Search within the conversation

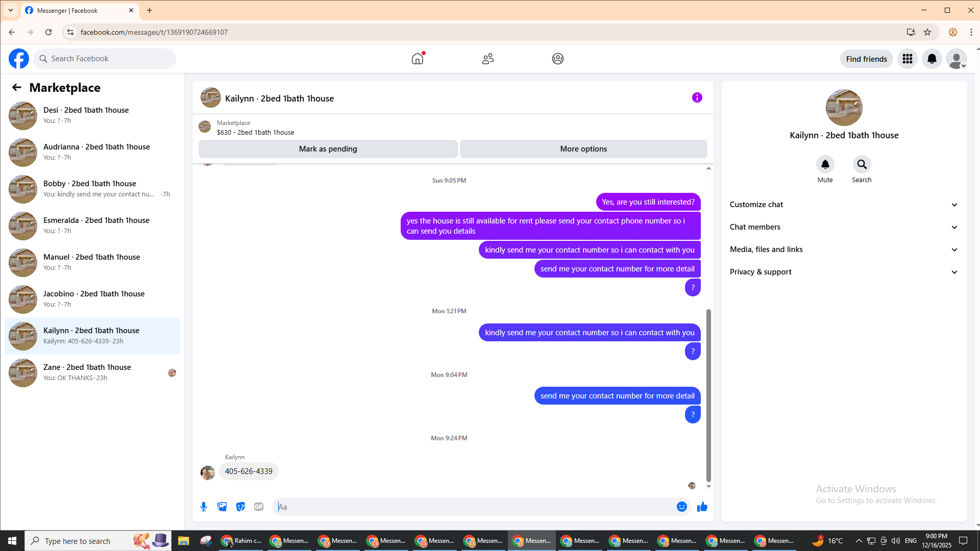[862, 164]
